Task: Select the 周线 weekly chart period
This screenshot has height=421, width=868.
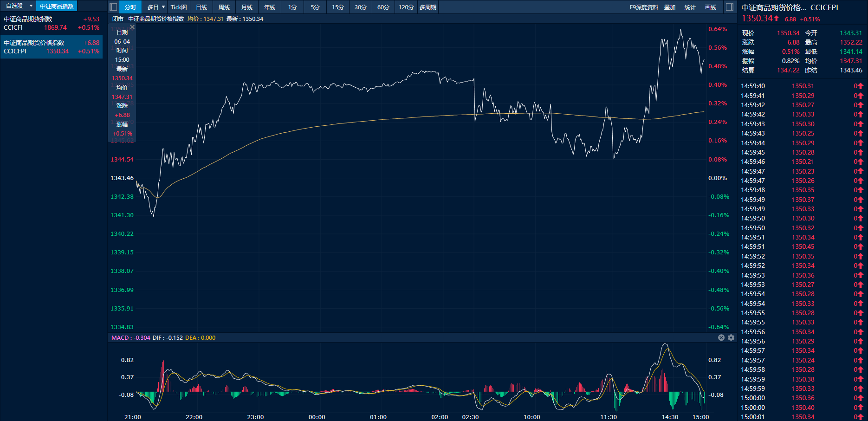Action: pyautogui.click(x=224, y=7)
